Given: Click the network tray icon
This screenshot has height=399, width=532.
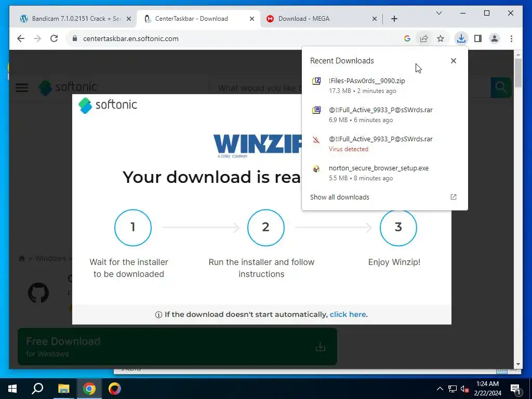Looking at the screenshot, I should (x=453, y=389).
